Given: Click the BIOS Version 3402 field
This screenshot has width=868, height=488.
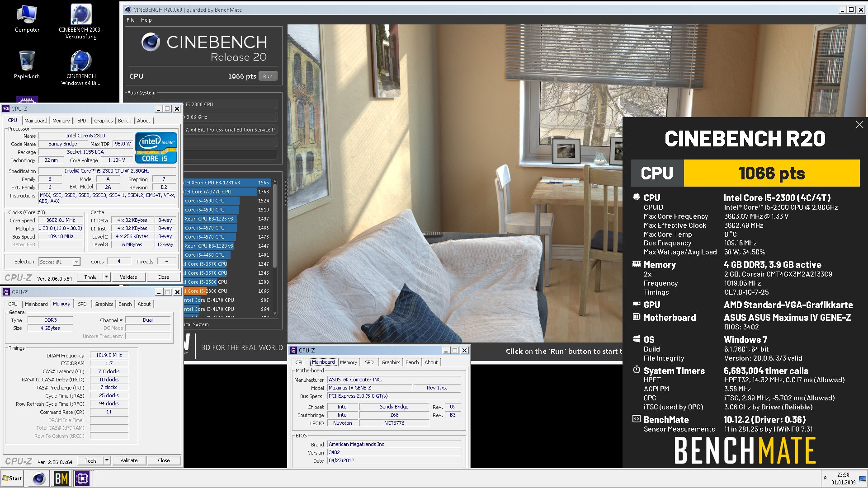Looking at the screenshot, I should pos(394,452).
